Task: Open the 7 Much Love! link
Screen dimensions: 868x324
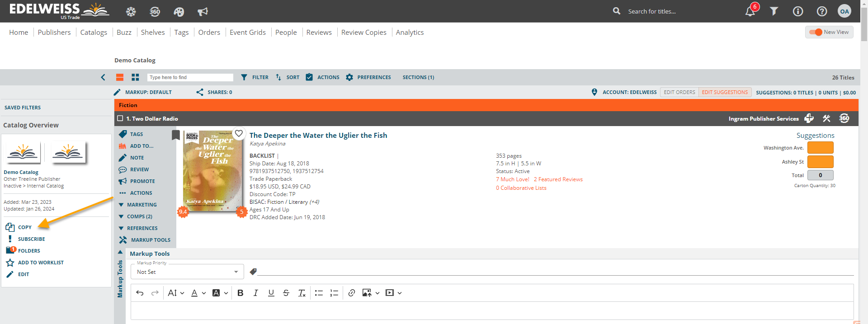Action: point(513,179)
